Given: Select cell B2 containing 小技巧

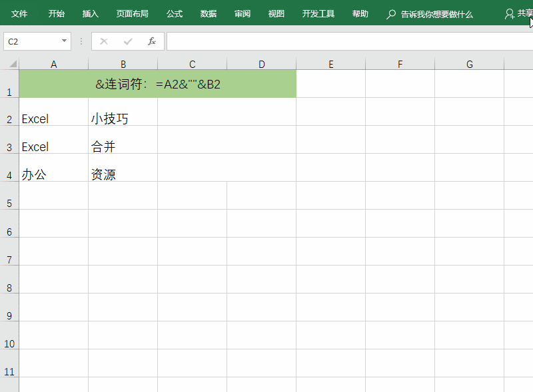Looking at the screenshot, I should point(123,112).
